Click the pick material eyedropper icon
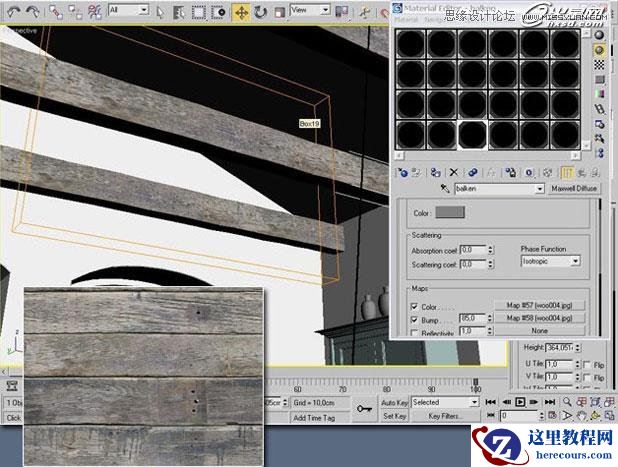618x467 pixels. click(445, 188)
